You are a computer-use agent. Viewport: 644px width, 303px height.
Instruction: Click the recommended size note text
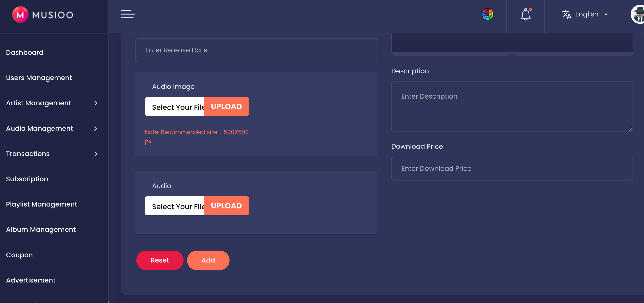(197, 137)
